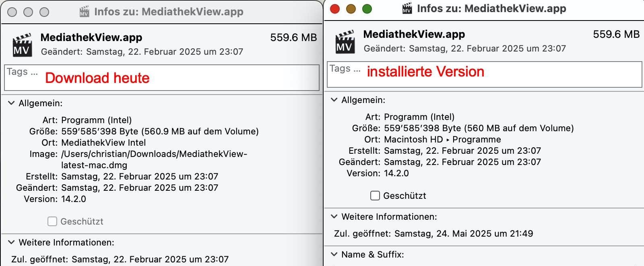644x266 pixels.
Task: Click version 14.2.0 in left window
Action: pos(74,199)
